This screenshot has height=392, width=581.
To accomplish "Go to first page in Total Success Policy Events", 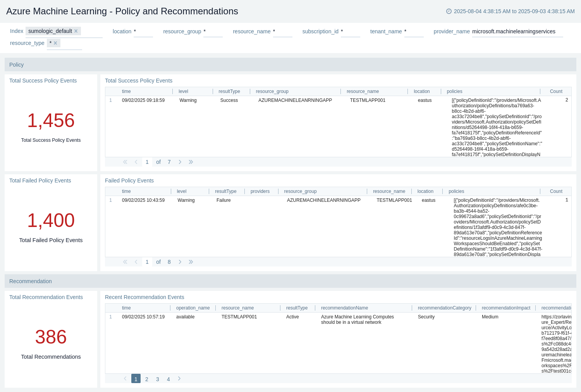I will click(x=125, y=162).
